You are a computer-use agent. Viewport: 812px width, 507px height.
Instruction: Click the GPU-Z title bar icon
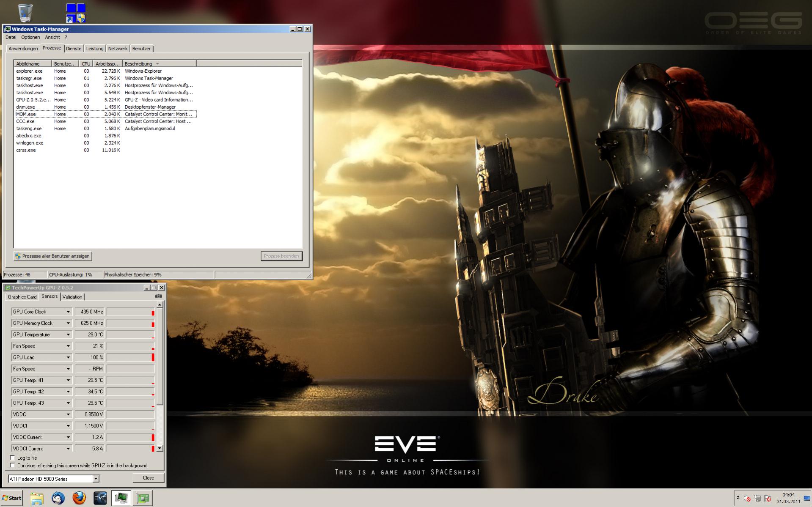pyautogui.click(x=8, y=288)
